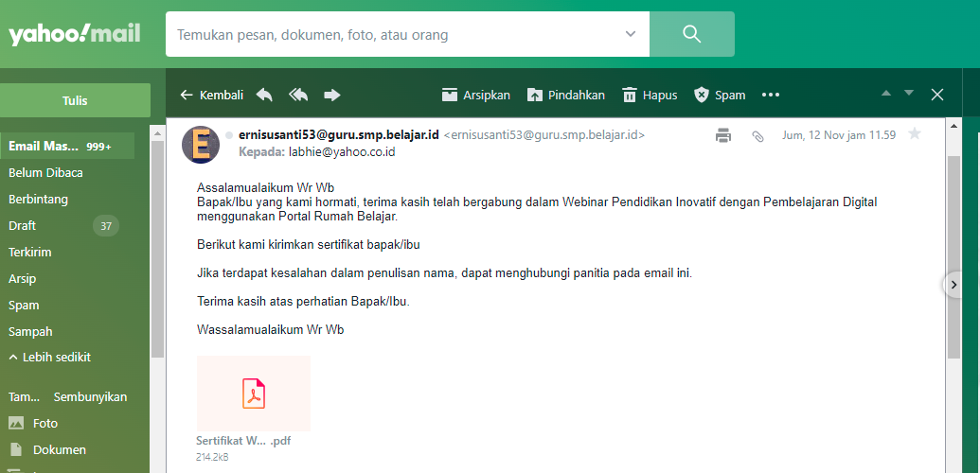Click recipient labhie@yahoo.co.id
Screen dimensions: 980x473
point(342,151)
